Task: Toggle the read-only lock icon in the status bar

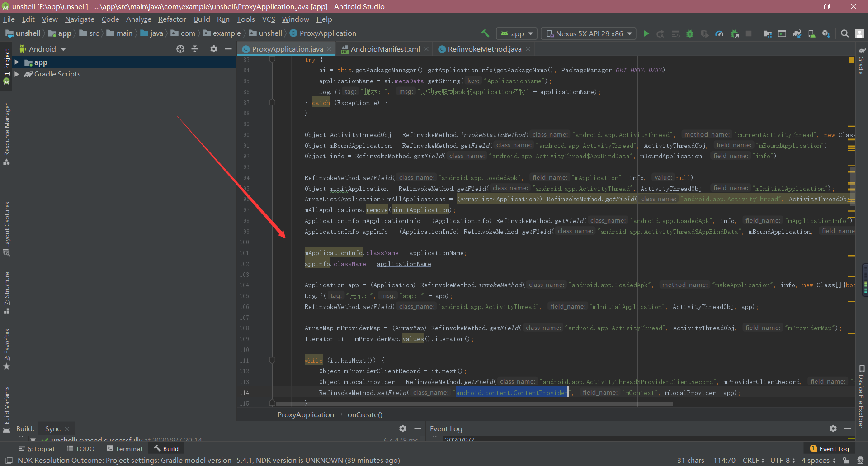Action: [x=846, y=461]
